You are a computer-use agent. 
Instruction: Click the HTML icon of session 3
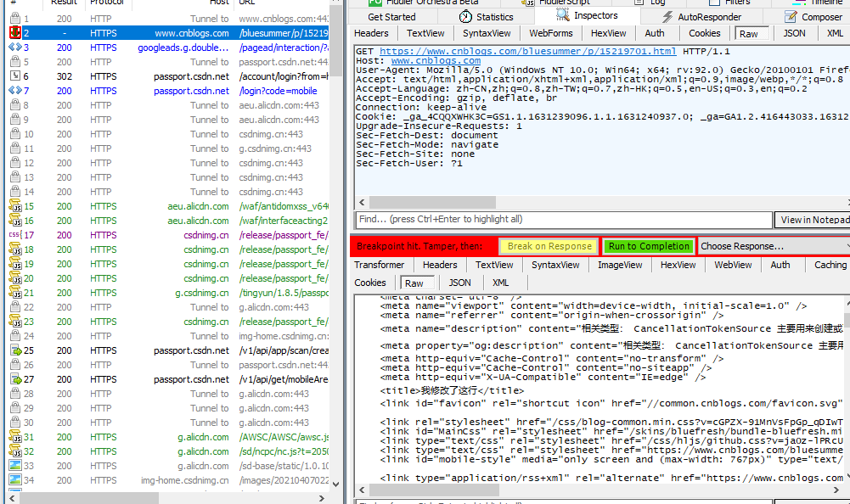pyautogui.click(x=15, y=48)
